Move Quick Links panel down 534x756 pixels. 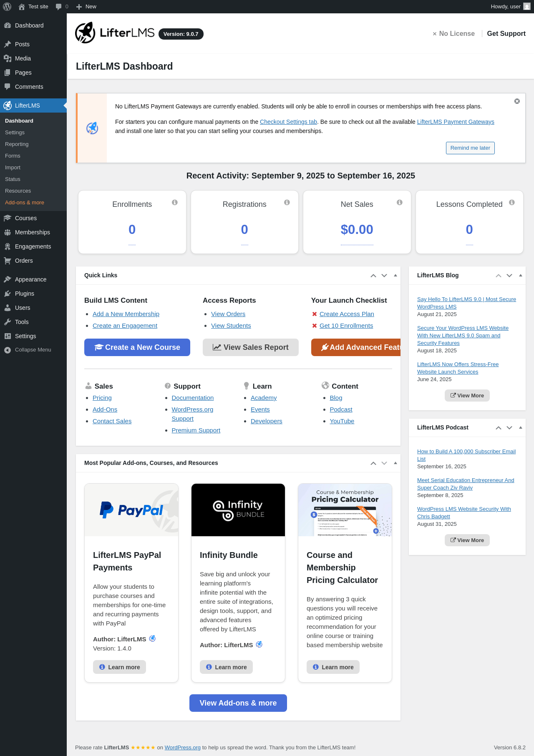click(384, 276)
